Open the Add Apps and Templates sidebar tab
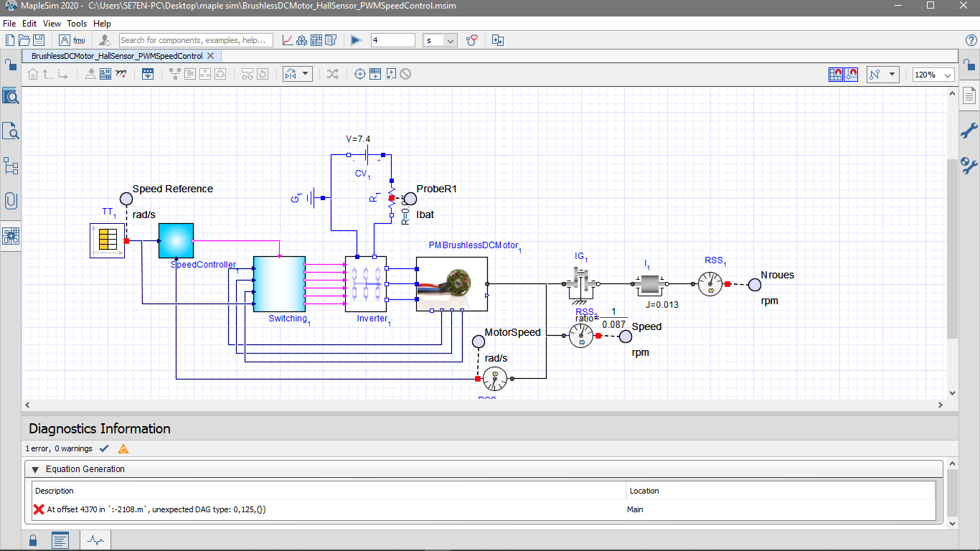Screen dimensions: 980x551 [x=11, y=235]
